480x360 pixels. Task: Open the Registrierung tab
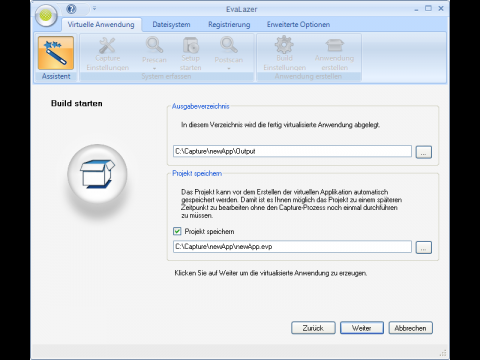pos(229,24)
